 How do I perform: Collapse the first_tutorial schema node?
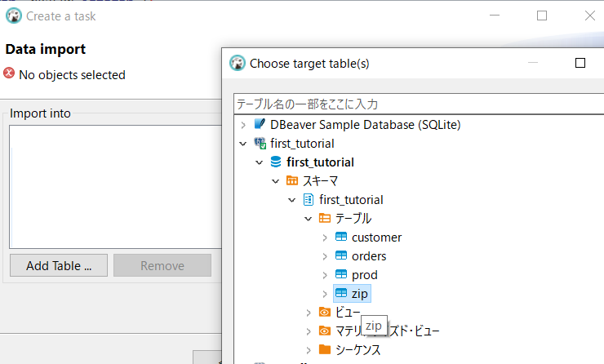click(x=292, y=200)
